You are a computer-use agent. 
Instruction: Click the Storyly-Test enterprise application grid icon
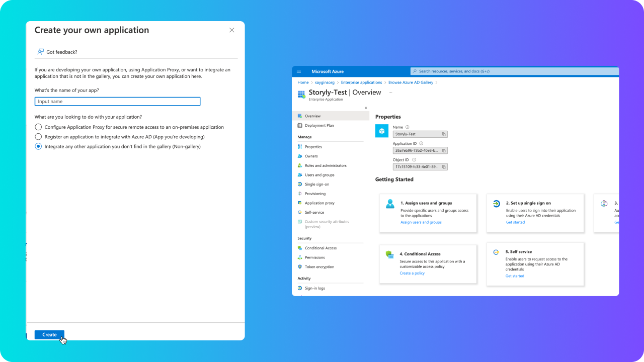point(301,95)
